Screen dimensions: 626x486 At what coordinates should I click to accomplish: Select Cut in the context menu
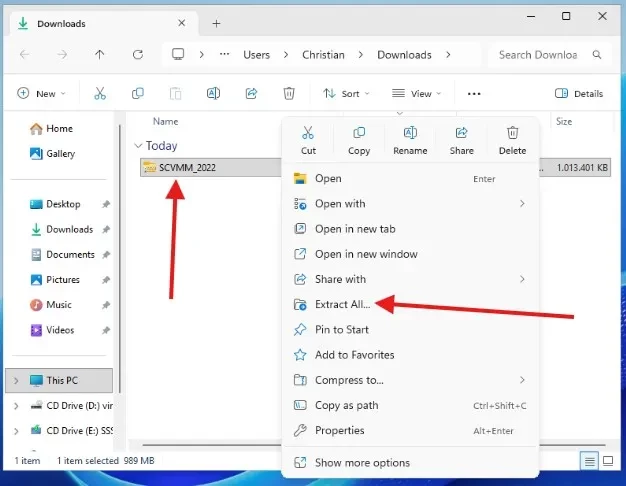pos(308,141)
